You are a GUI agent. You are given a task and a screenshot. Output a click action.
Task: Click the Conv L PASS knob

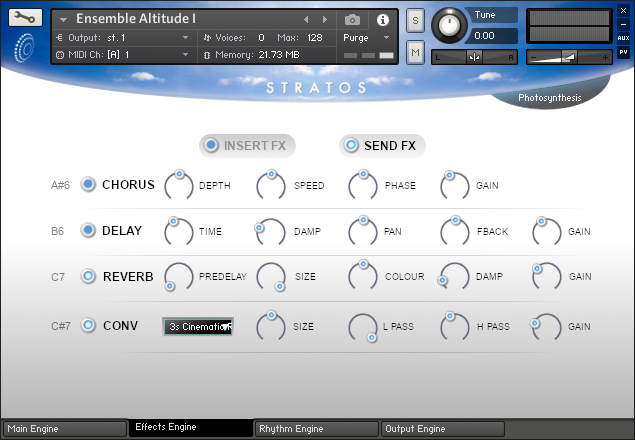[x=363, y=327]
